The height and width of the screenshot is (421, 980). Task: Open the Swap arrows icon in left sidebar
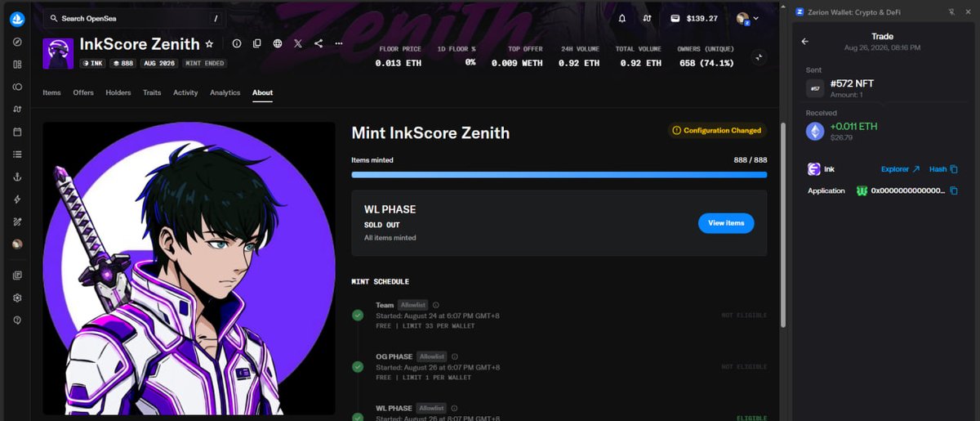pyautogui.click(x=17, y=109)
